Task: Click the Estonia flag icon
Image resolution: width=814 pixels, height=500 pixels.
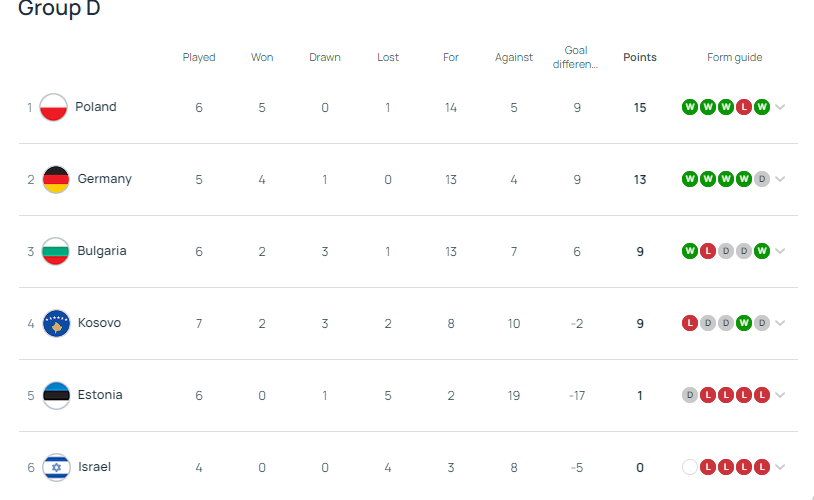Action: [56, 395]
